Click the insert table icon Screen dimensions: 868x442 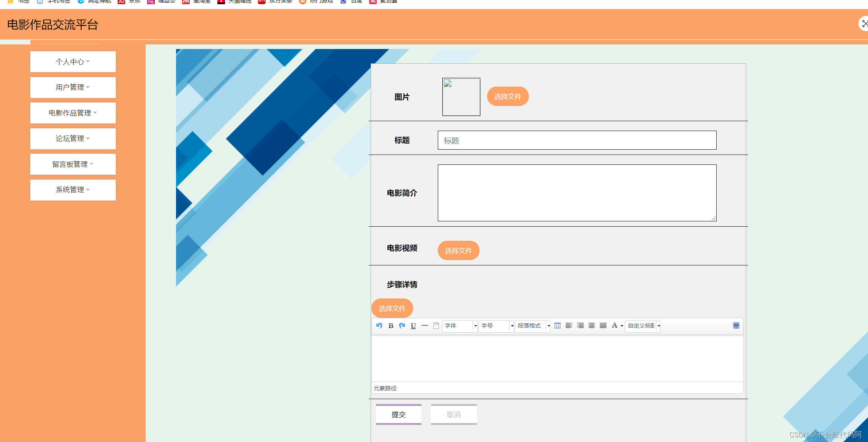pos(557,326)
